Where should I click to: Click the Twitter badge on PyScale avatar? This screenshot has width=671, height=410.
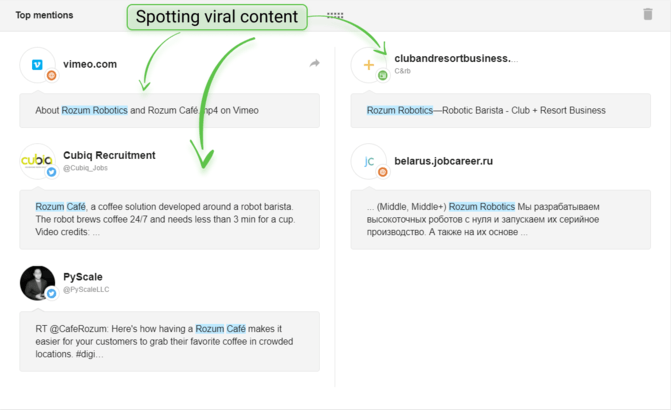pos(52,294)
